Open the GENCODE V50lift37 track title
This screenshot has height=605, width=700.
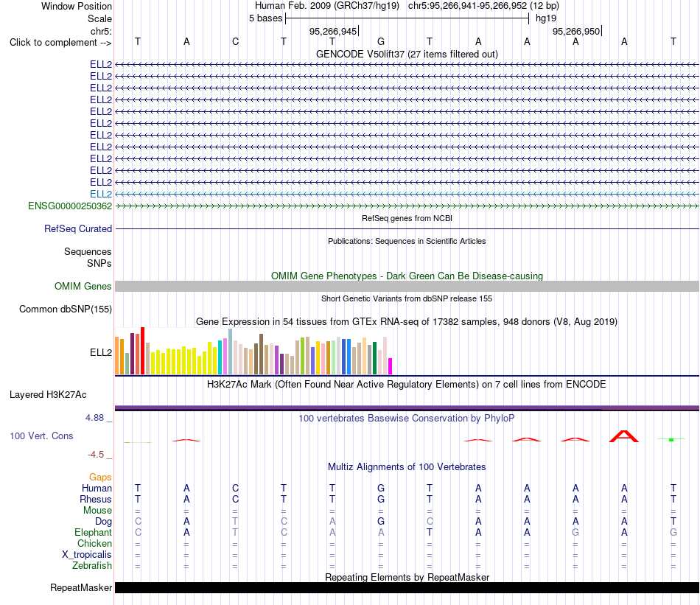(407, 54)
